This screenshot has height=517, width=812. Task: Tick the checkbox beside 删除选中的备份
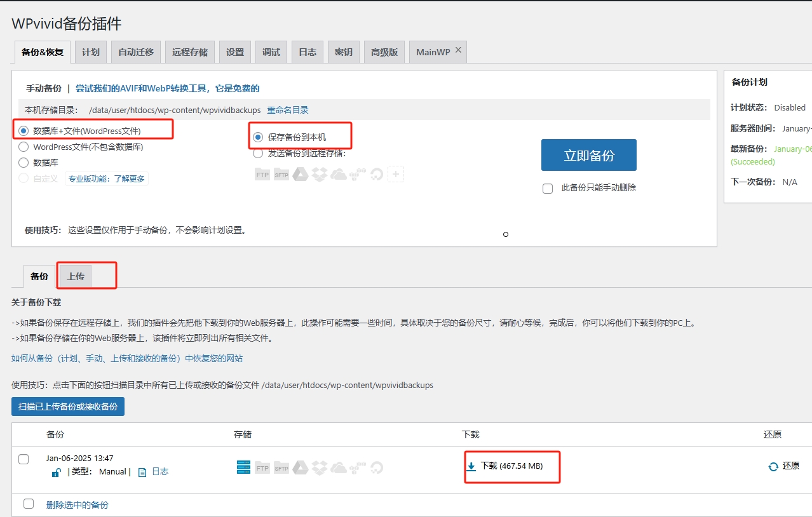[x=29, y=504]
